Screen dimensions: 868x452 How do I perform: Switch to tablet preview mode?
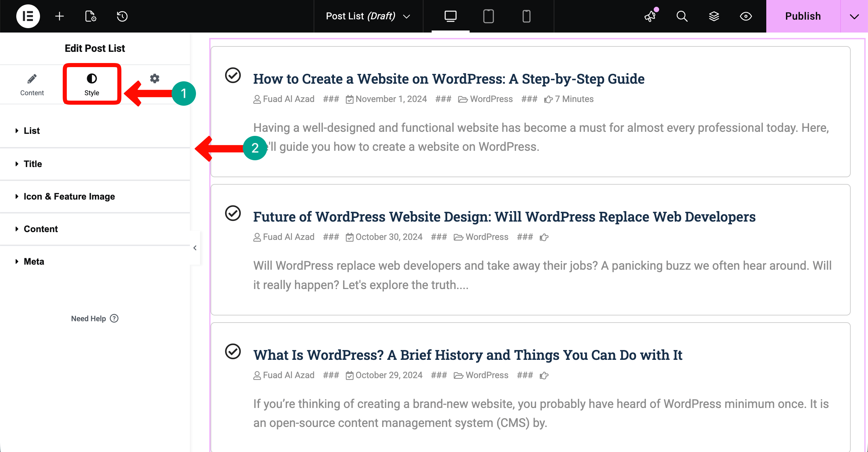(x=488, y=16)
